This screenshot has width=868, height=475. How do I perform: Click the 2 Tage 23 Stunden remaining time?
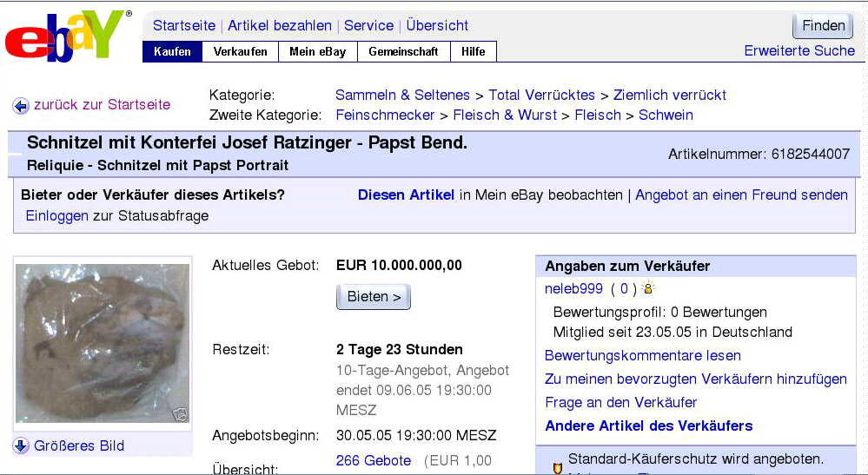(x=400, y=349)
